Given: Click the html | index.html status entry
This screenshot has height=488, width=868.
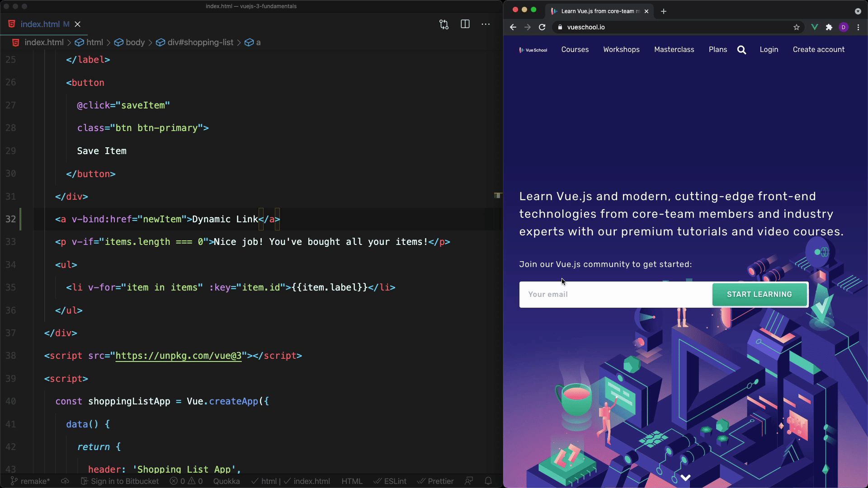Looking at the screenshot, I should click(x=291, y=481).
